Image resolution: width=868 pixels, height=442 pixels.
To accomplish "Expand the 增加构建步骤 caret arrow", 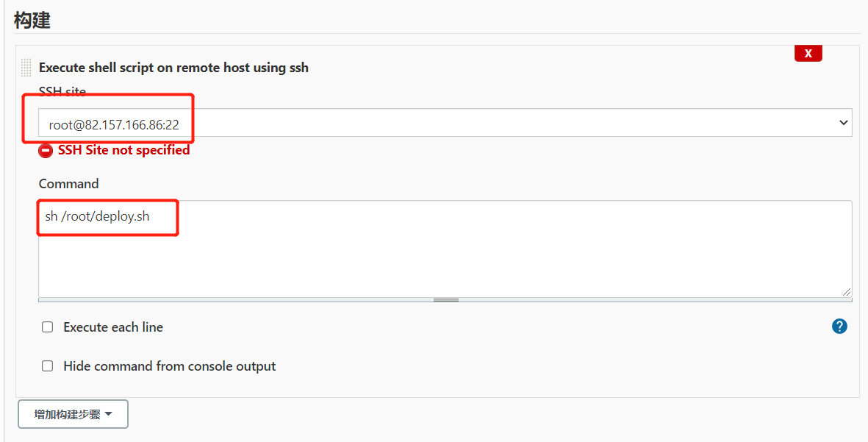I will 109,414.
